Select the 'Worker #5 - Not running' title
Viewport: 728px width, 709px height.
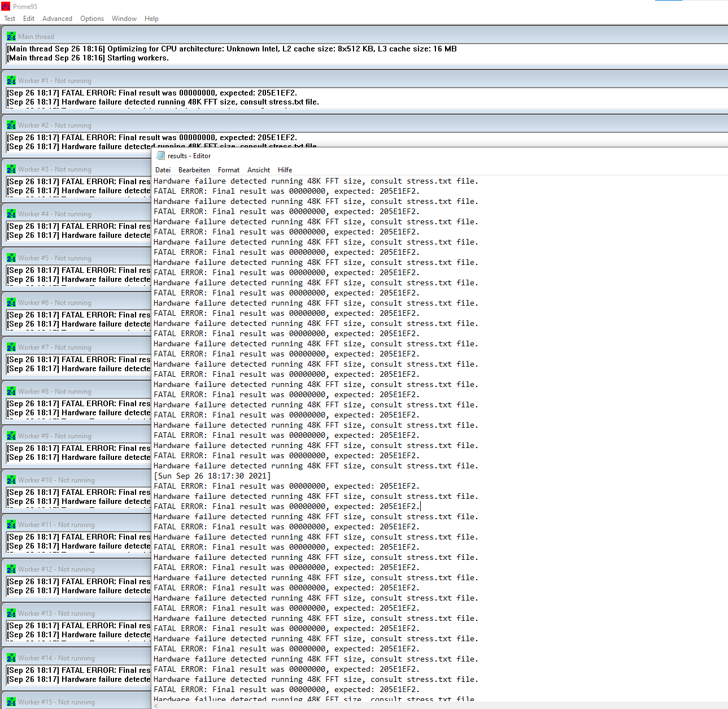(x=55, y=258)
